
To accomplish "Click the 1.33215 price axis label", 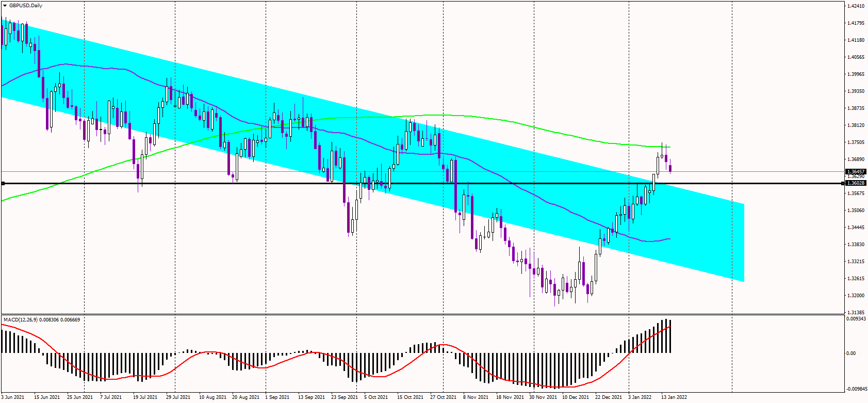I will point(856,262).
